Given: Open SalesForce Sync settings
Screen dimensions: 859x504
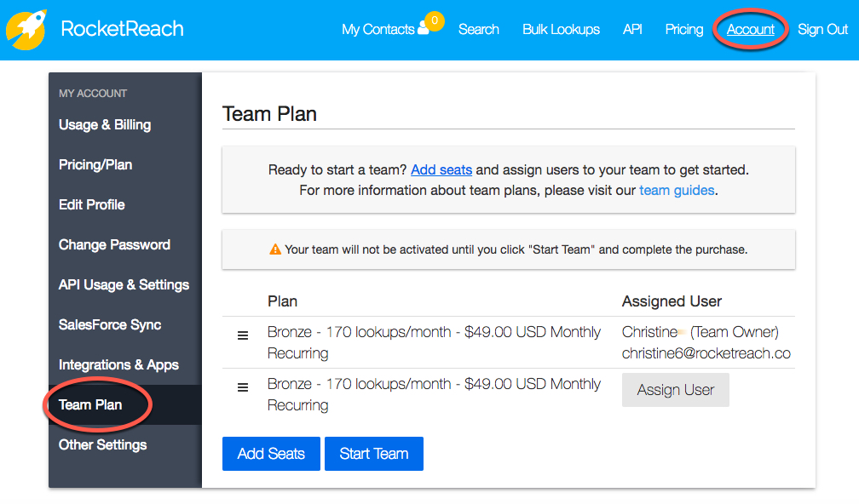Looking at the screenshot, I should [110, 324].
